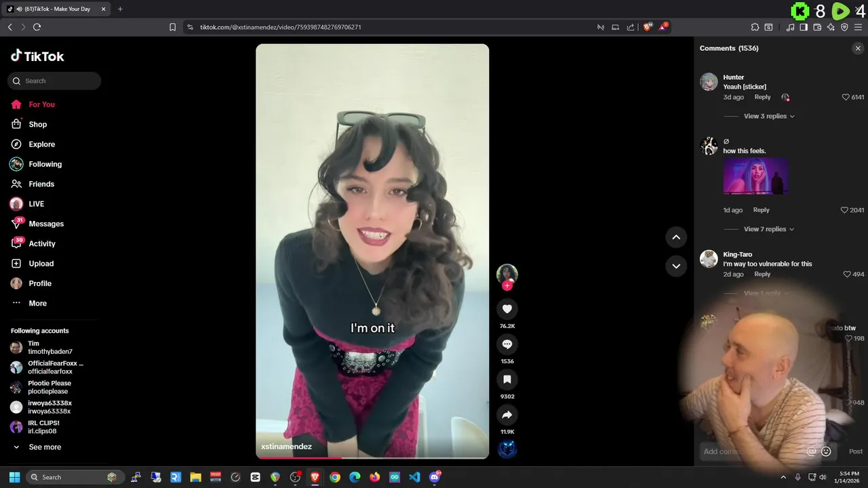Like King-Taro's comment
868x488 pixels.
847,274
